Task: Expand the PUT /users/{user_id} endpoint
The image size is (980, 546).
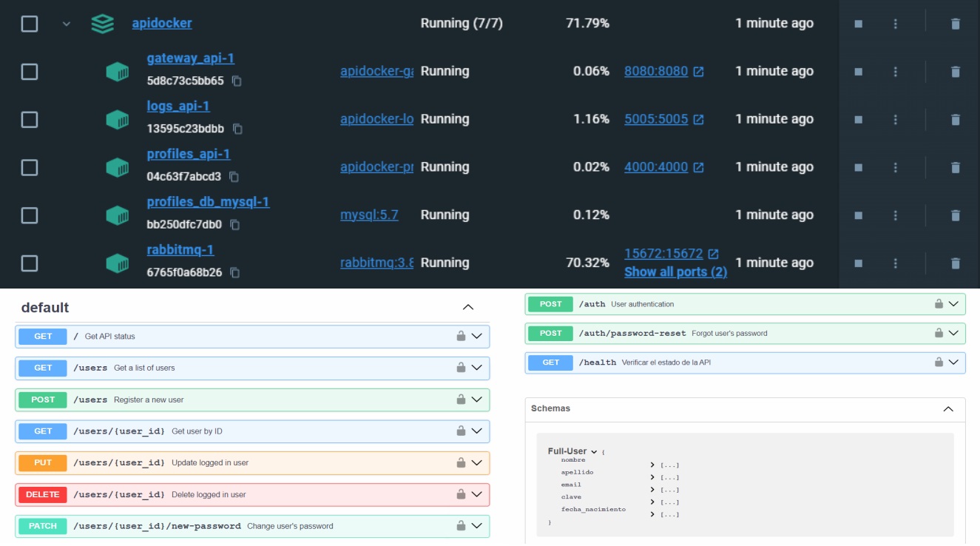Action: click(x=477, y=462)
